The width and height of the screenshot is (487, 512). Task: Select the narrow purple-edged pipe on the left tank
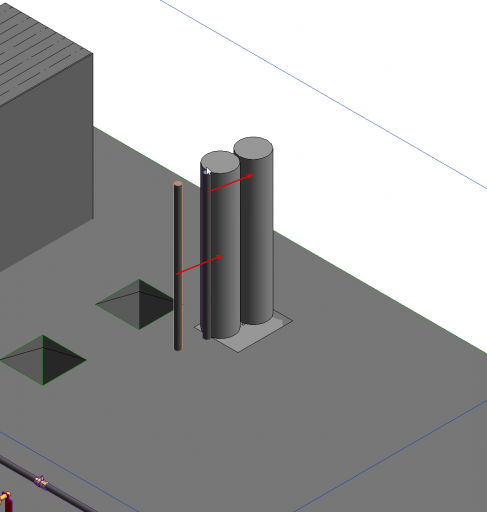click(x=207, y=255)
